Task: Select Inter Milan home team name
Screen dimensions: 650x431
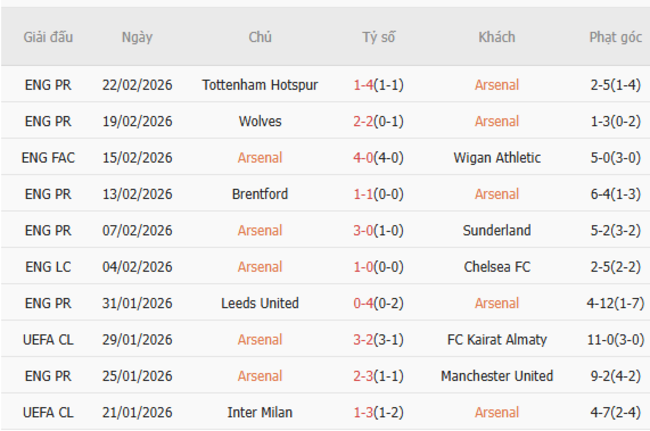Action: [x=260, y=412]
